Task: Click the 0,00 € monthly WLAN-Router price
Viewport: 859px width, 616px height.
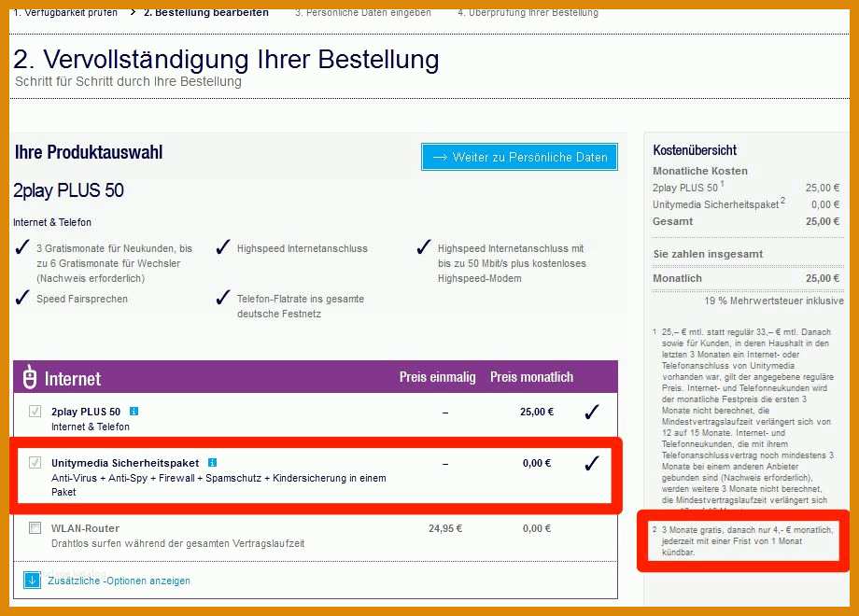Action: pyautogui.click(x=537, y=528)
